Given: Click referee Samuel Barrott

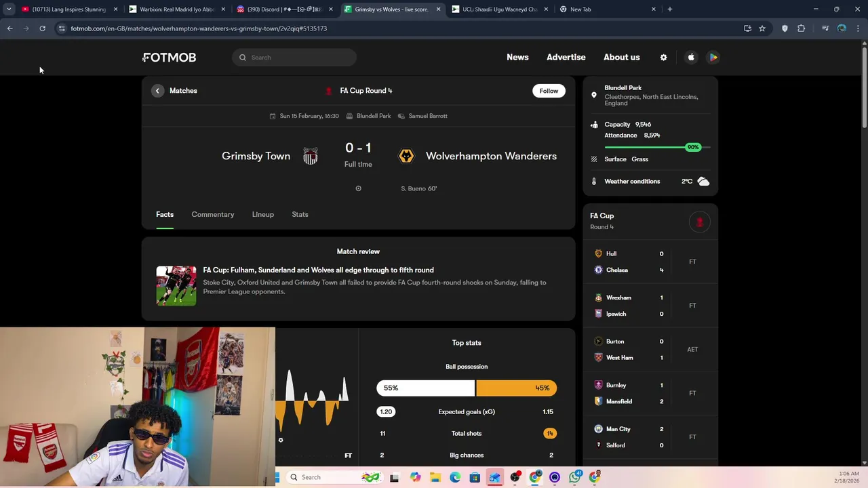Looking at the screenshot, I should [x=422, y=117].
